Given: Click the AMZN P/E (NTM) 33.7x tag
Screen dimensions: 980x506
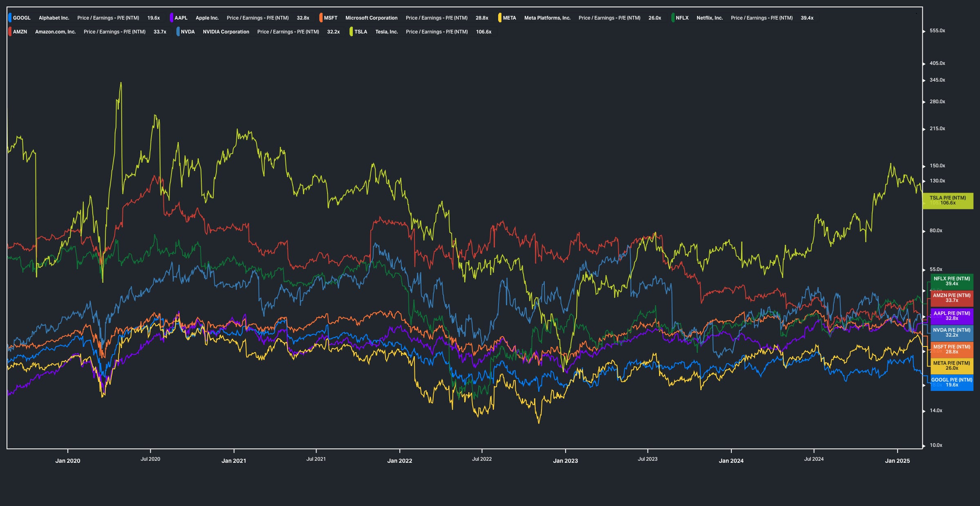Looking at the screenshot, I should [x=951, y=298].
